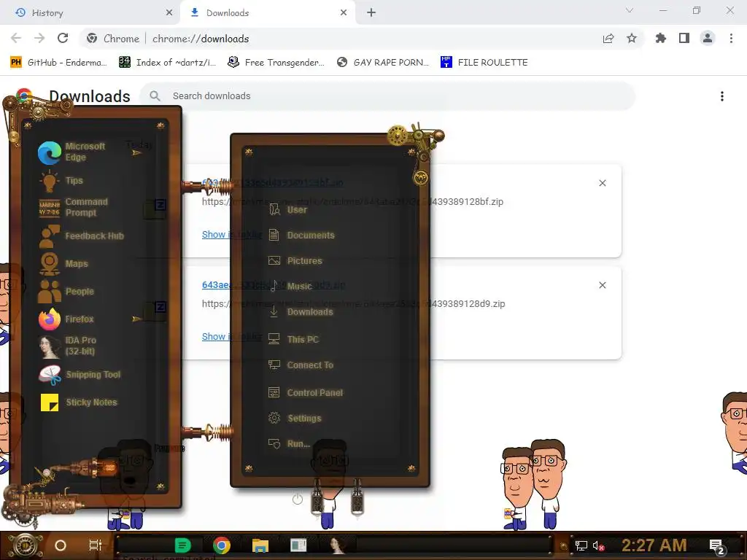Screen dimensions: 747x560
Task: Open the Chrome profile avatar
Action: [708, 38]
